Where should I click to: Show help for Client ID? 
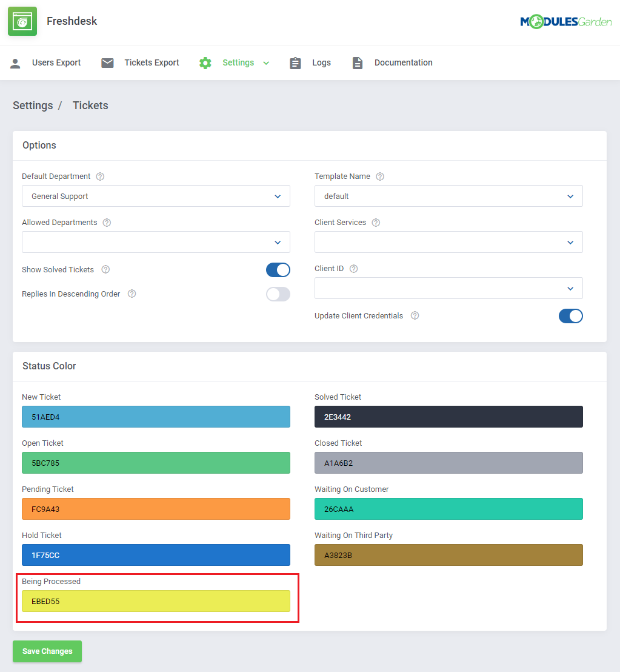354,269
